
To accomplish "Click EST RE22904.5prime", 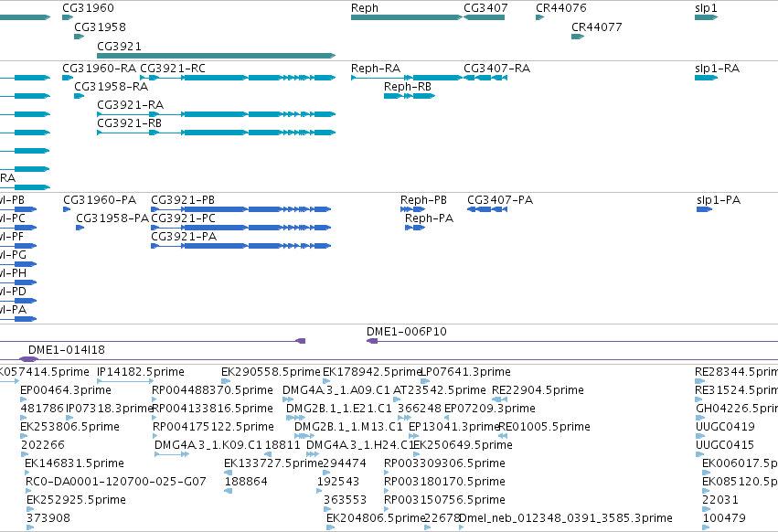I will 500,399.
